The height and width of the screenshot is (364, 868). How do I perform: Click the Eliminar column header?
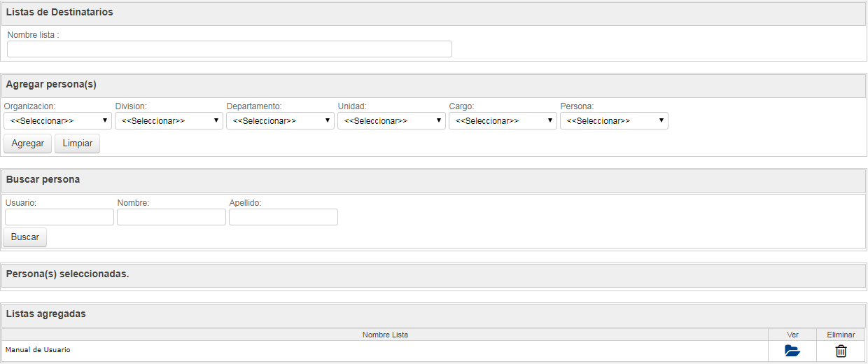[841, 335]
